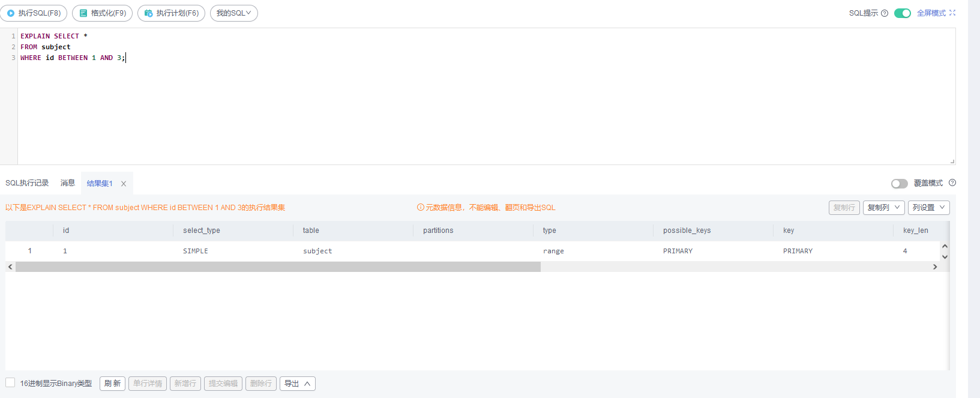Viewport: 980px width, 398px height.
Task: Toggle the SQL提示 switch off
Action: click(x=903, y=13)
